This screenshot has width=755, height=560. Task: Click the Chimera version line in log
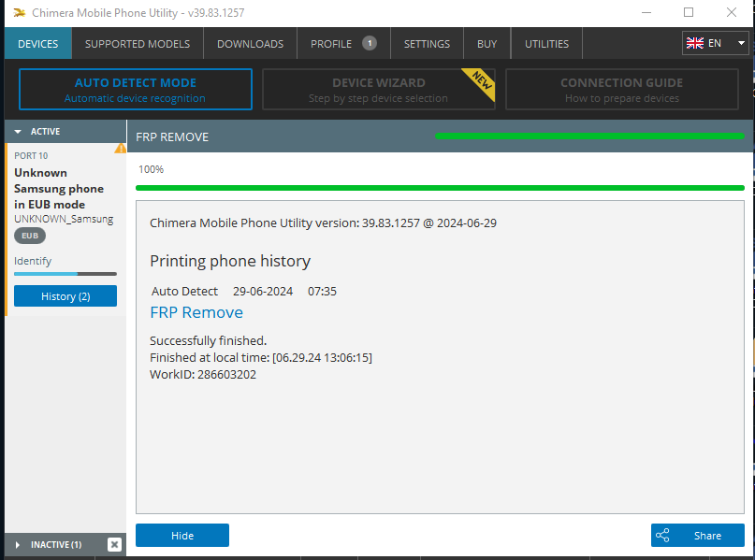click(x=323, y=223)
